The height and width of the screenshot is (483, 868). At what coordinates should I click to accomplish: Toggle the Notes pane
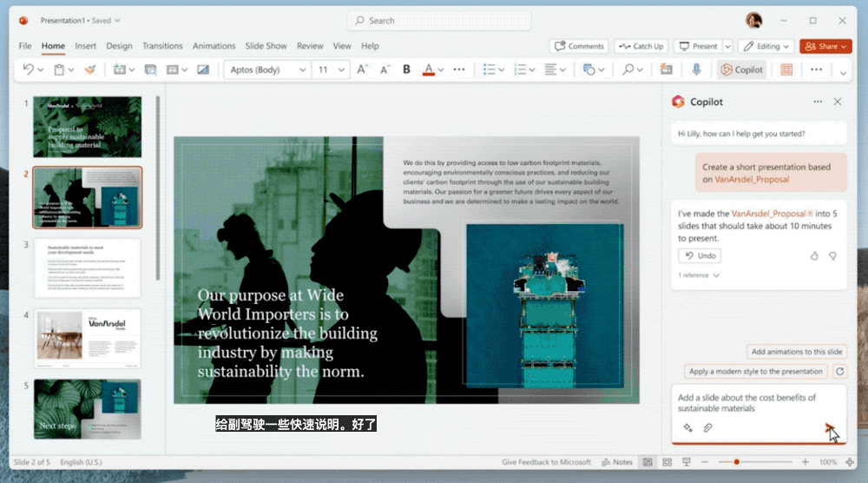coord(616,462)
